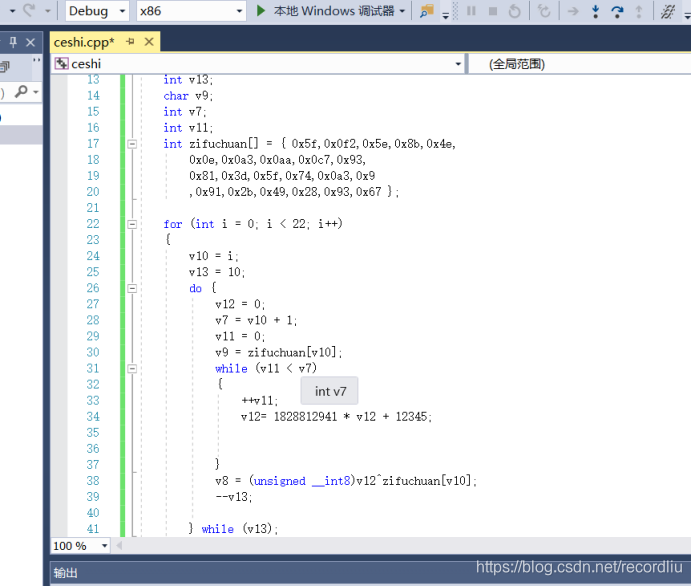692x586 pixels.
Task: Click the 输出 output panel title
Action: [x=65, y=573]
